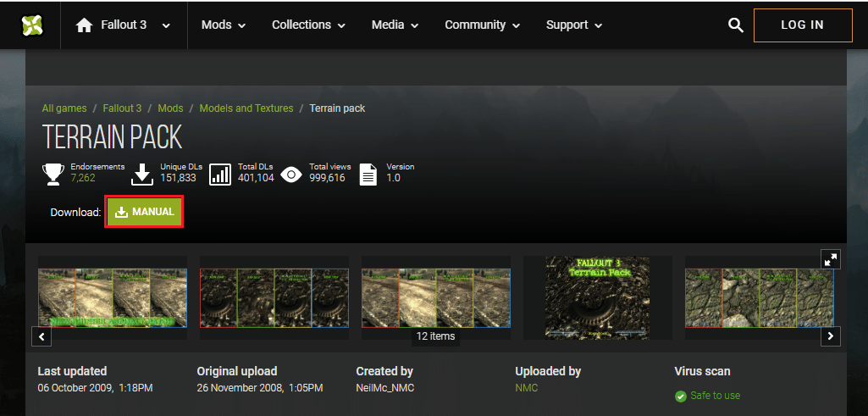The image size is (868, 416).
Task: Follow the Fallout 3 breadcrumb link
Action: [122, 108]
